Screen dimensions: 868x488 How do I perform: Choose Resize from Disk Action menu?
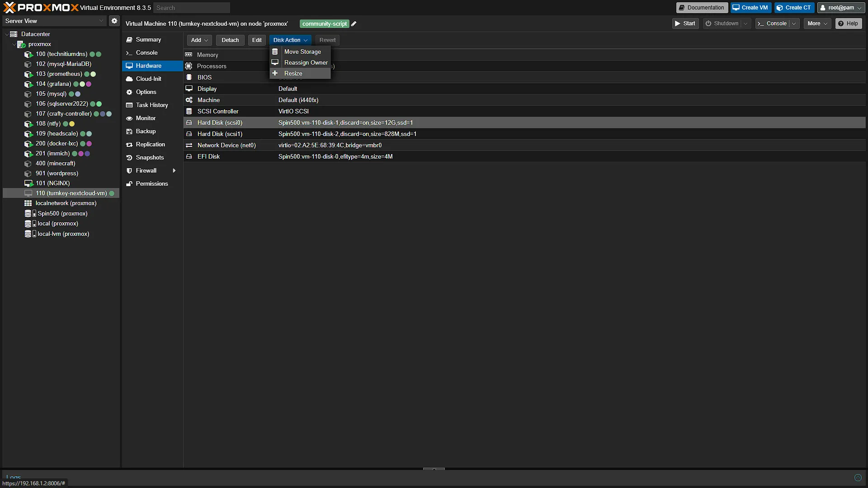coord(301,73)
